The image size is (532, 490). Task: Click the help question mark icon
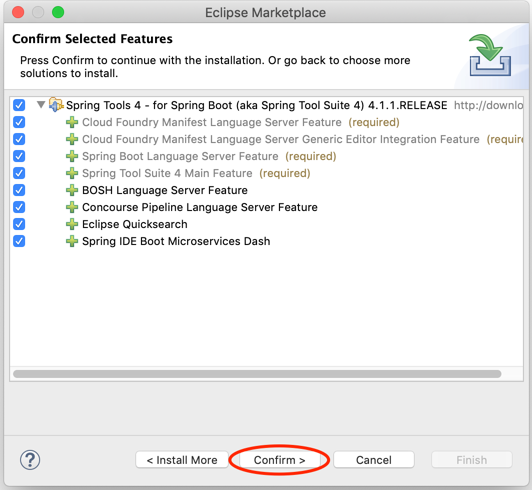(30, 460)
